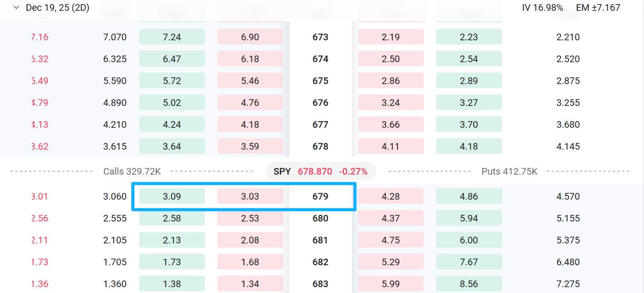This screenshot has height=293, width=644.
Task: Click the 681 call ask 2.13
Action: 172,240
